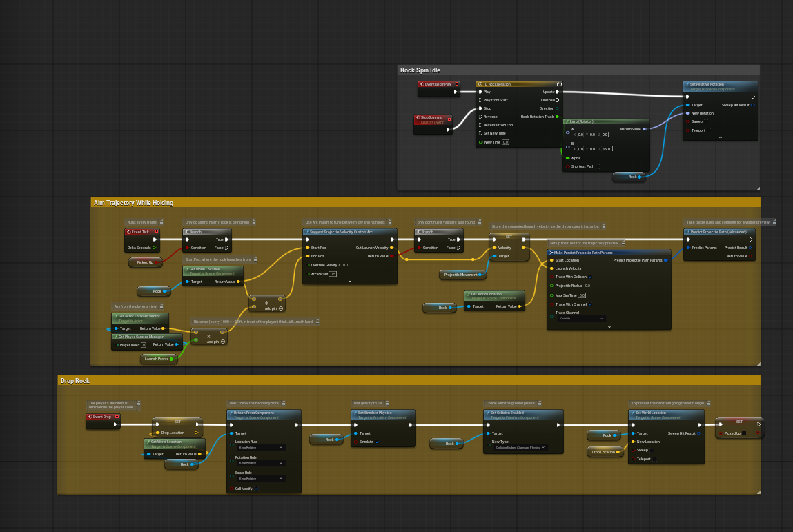The width and height of the screenshot is (793, 532).
Task: Click the Event Drop delegate pin icon
Action: (117, 417)
